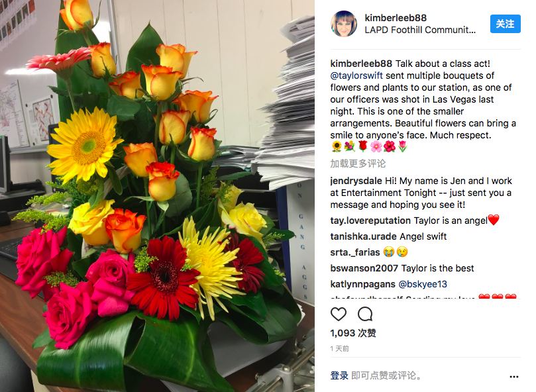Visit jendrysdale's profile from the comment
The image size is (536, 392).
(356, 181)
